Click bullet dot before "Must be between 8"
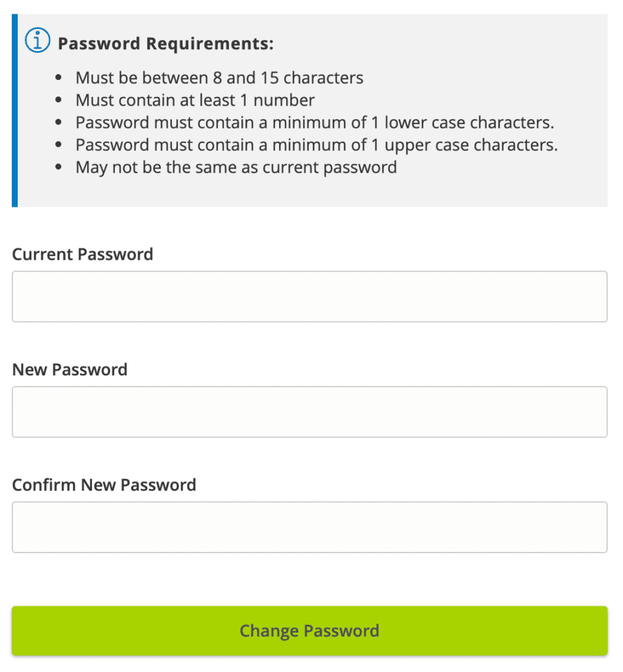Screen dimensions: 623x672 (60, 79)
